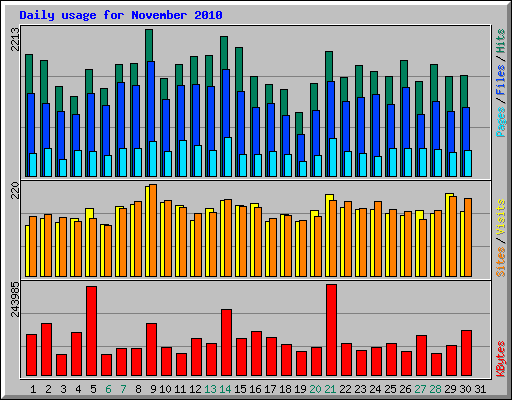Click green weekend day label 14
The width and height of the screenshot is (512, 400).
tap(225, 389)
